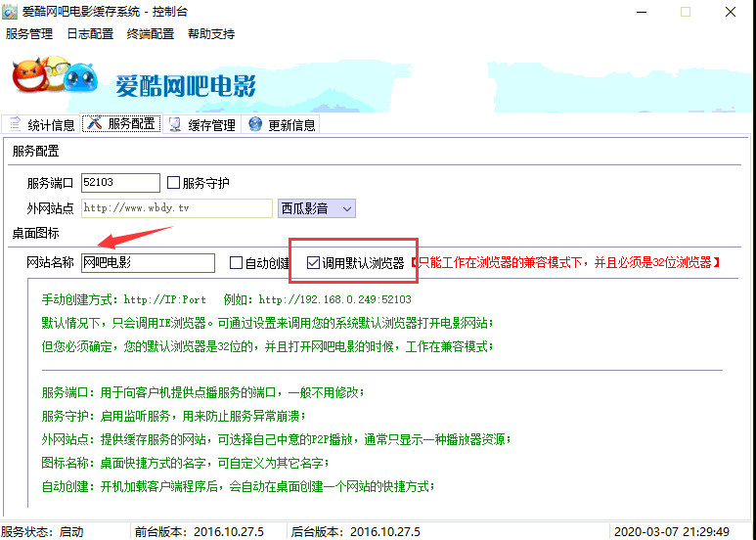This screenshot has width=756, height=540.
Task: Click 后台版本 2016.10.27.5 in status bar
Action: [x=355, y=532]
